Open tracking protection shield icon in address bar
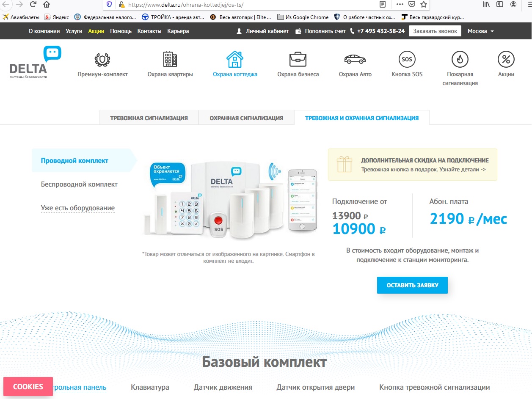 (x=110, y=5)
